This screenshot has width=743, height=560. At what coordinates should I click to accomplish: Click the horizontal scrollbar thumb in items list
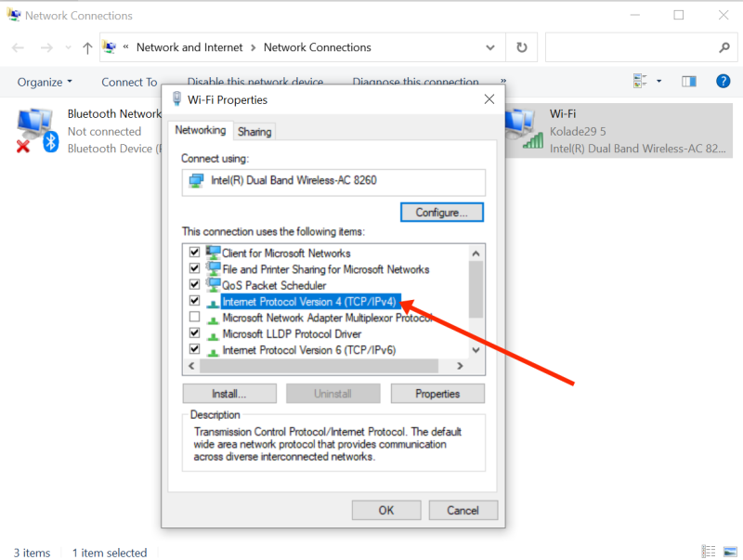point(319,366)
